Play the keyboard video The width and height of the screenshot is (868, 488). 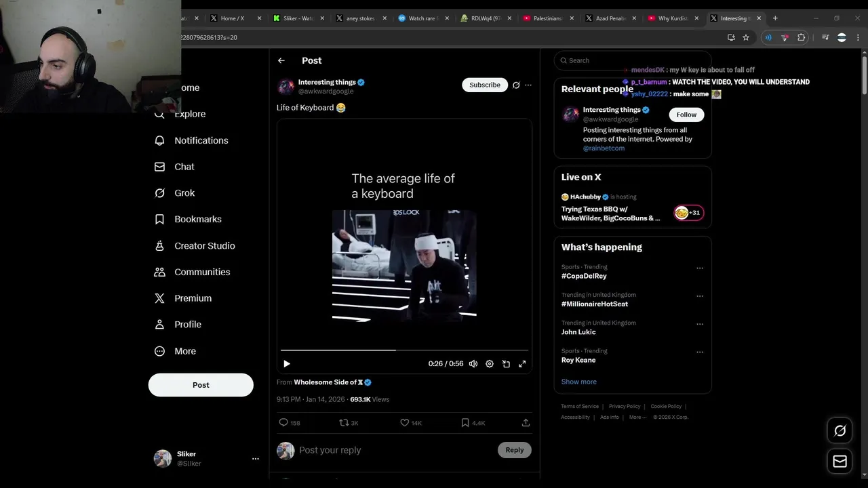pos(287,364)
